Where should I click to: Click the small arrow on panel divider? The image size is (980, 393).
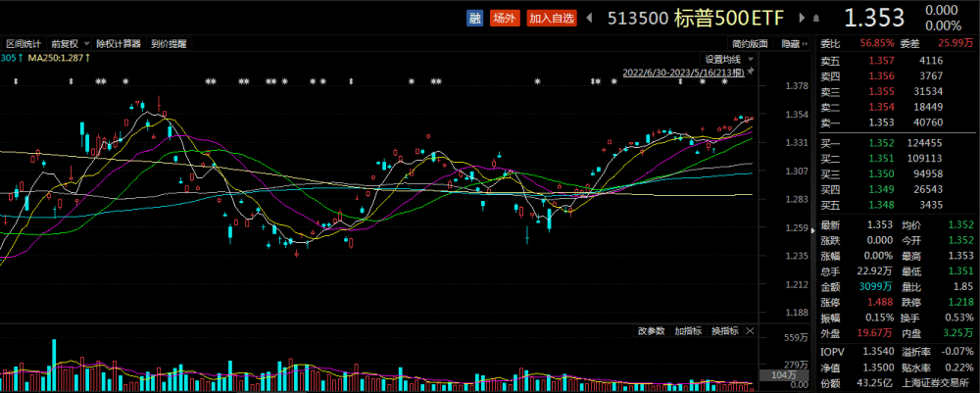pyautogui.click(x=812, y=231)
